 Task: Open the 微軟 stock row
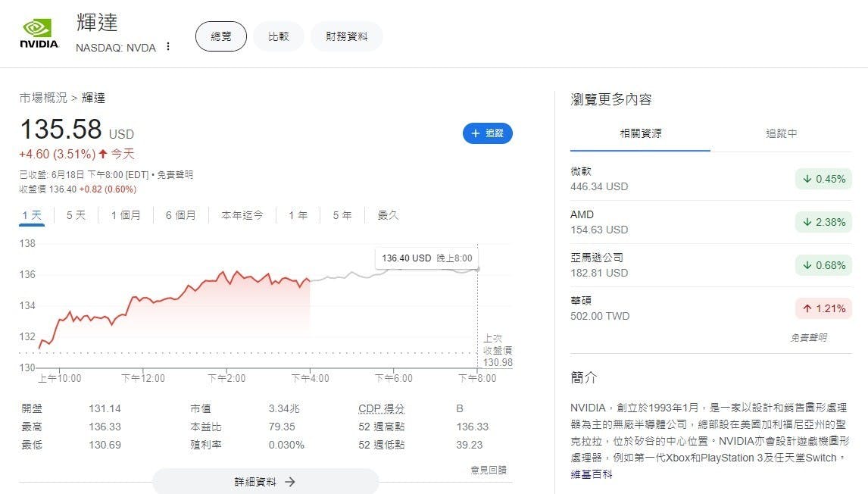pos(710,179)
